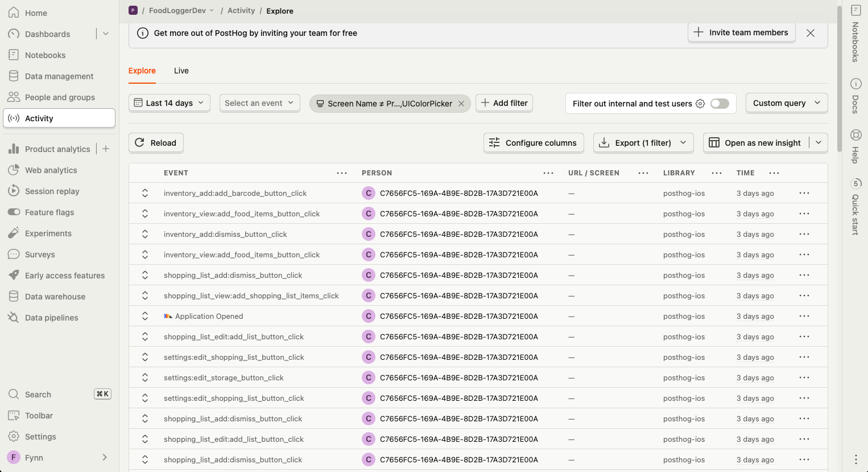Viewport: 868px width, 472px height.
Task: Dismiss the invite team banner
Action: click(x=811, y=33)
